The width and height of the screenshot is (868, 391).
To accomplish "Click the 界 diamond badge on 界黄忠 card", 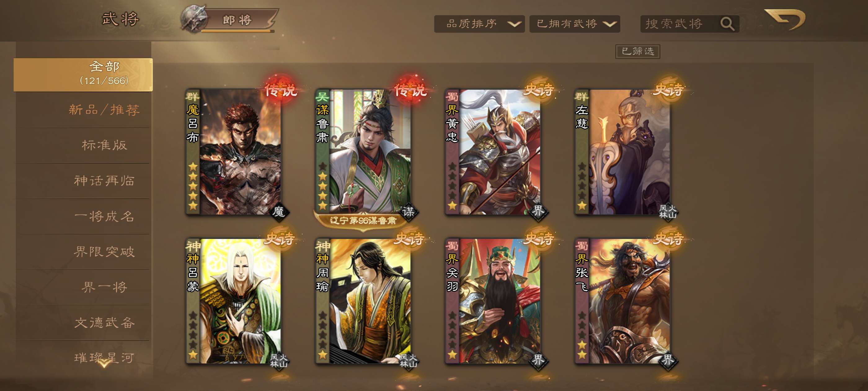I will (538, 212).
